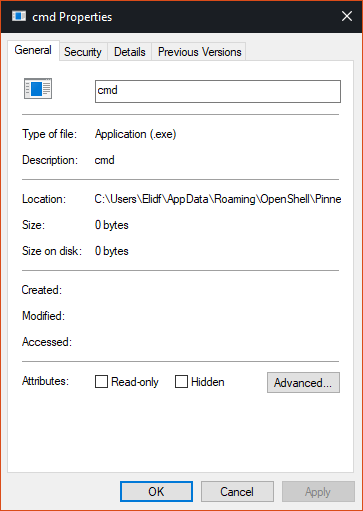Click the Read-only checkbox label text
Viewport: 363px width, 511px height.
(135, 382)
